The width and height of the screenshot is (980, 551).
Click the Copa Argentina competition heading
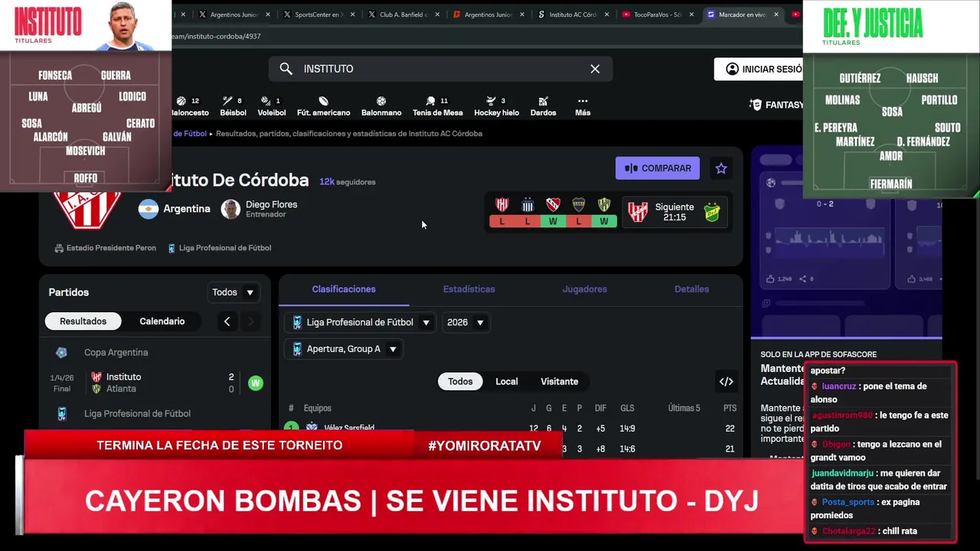116,353
